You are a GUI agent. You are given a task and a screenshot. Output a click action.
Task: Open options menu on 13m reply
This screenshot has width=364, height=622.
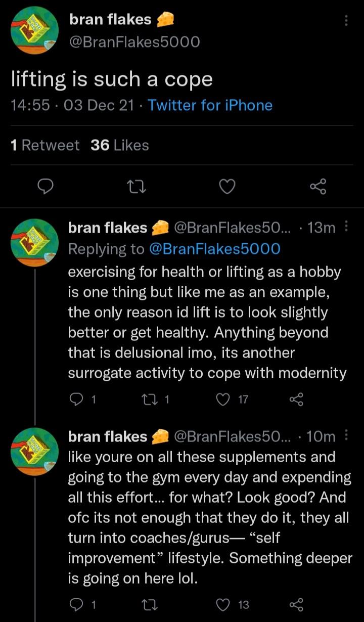point(346,227)
